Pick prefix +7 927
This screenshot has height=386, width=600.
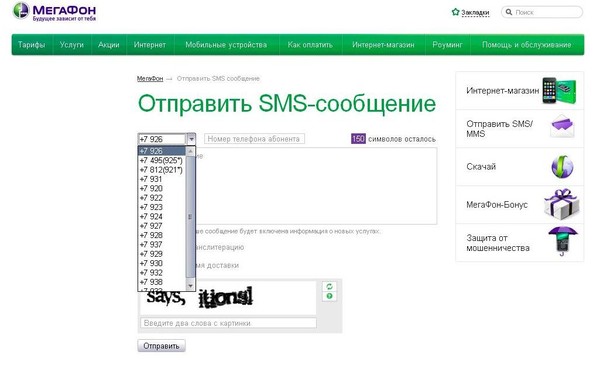[x=162, y=226]
